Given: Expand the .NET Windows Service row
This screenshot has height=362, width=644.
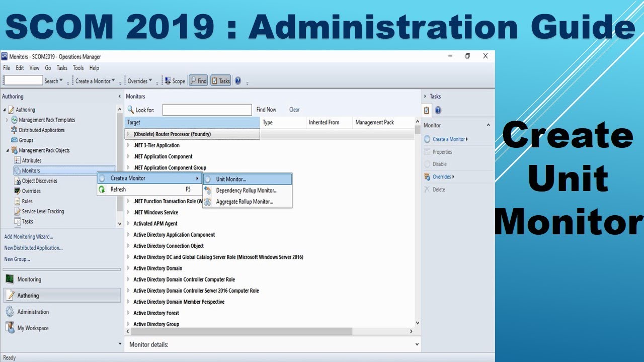Looking at the screenshot, I should pos(128,212).
